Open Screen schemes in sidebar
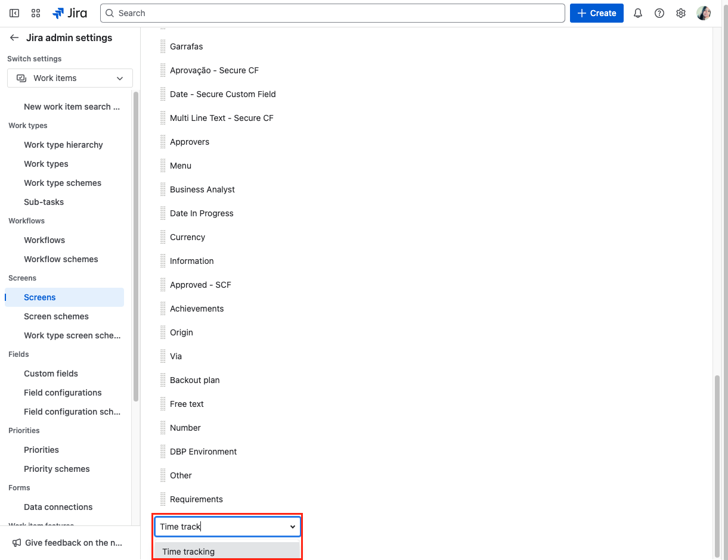Viewport: 728px width, 560px height. click(x=56, y=316)
